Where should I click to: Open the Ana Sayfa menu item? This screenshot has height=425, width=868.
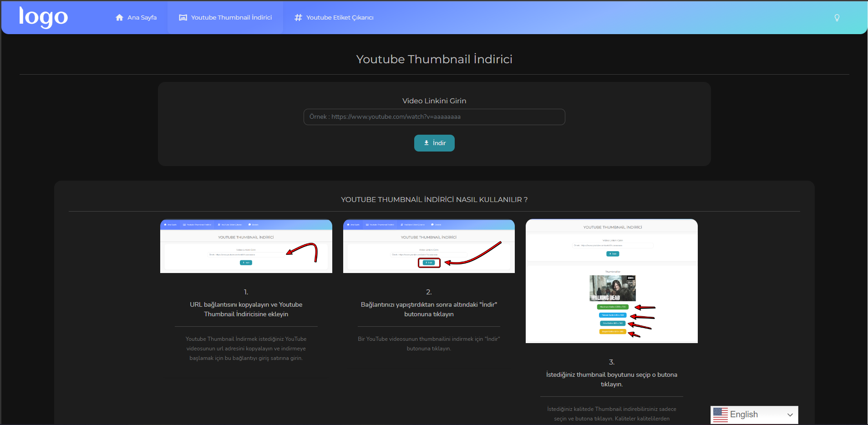136,18
